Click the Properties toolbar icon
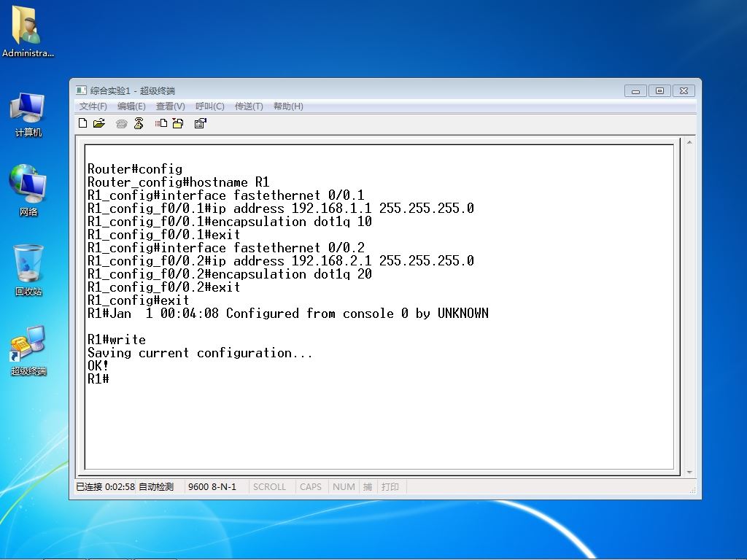This screenshot has height=560, width=747. point(201,123)
